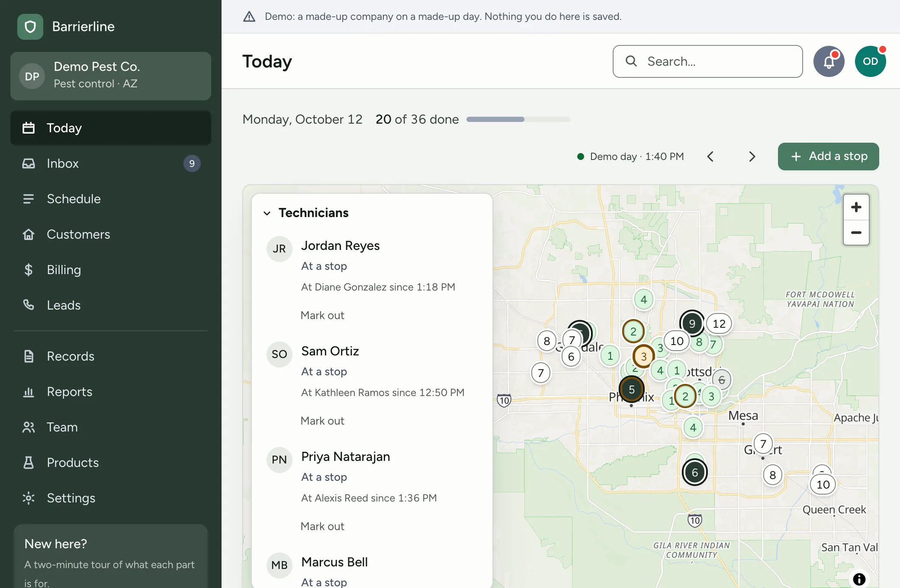Mark out Sam Ortiz

[x=322, y=421]
